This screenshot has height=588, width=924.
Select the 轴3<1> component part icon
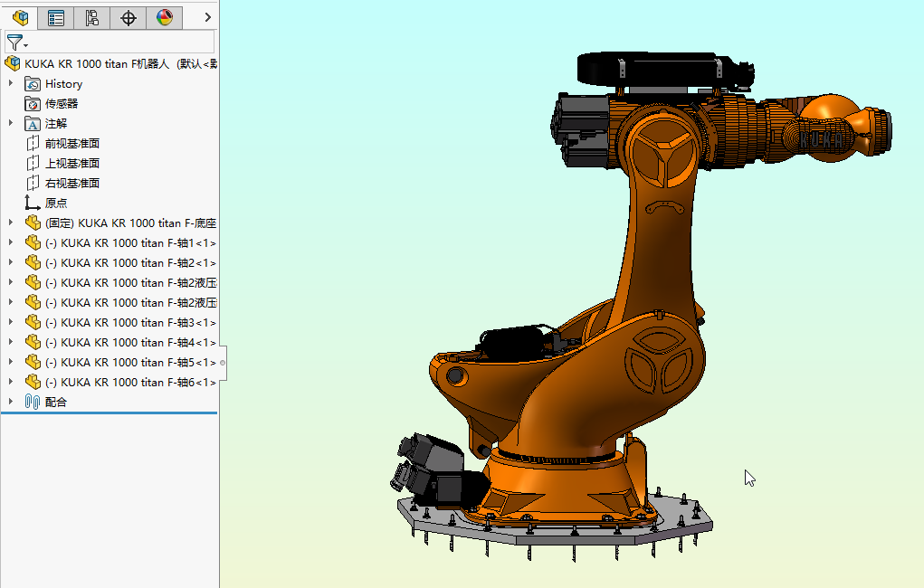point(33,322)
